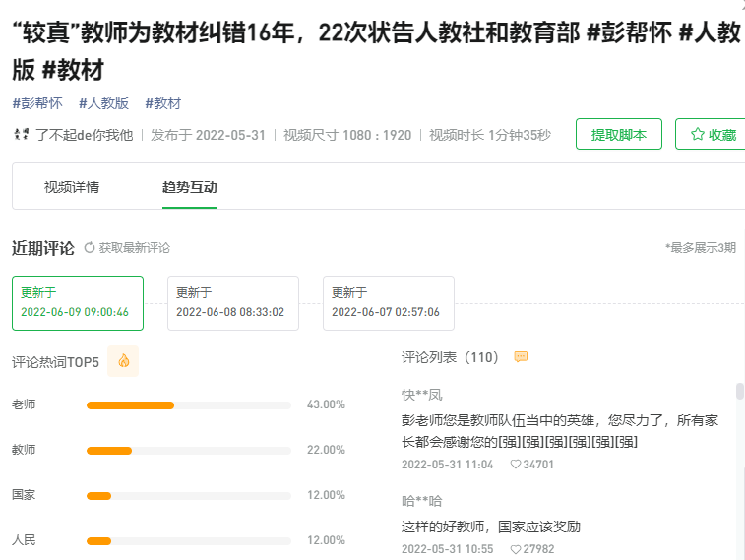
Task: Select the 2022-06-08 08:33:02 update card
Action: click(x=233, y=303)
